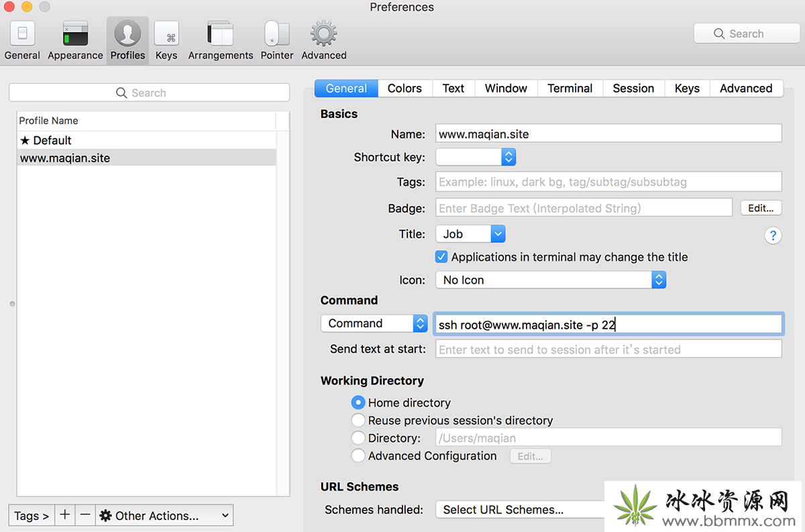Screen dimensions: 805x532
Task: Click the ssh command input field
Action: (608, 325)
